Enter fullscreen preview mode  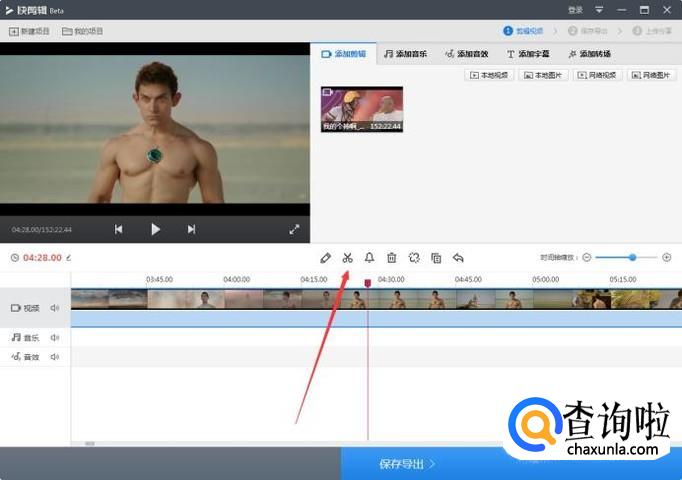294,229
